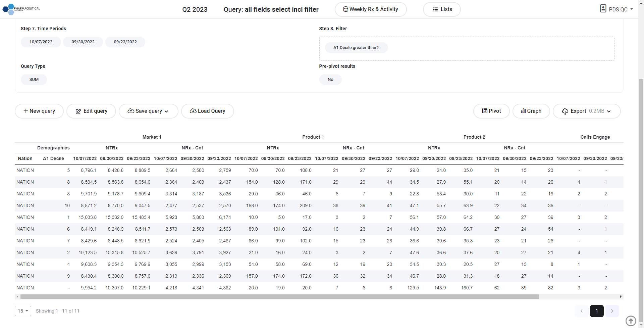Open the Graph chart view
644x328 pixels.
531,111
